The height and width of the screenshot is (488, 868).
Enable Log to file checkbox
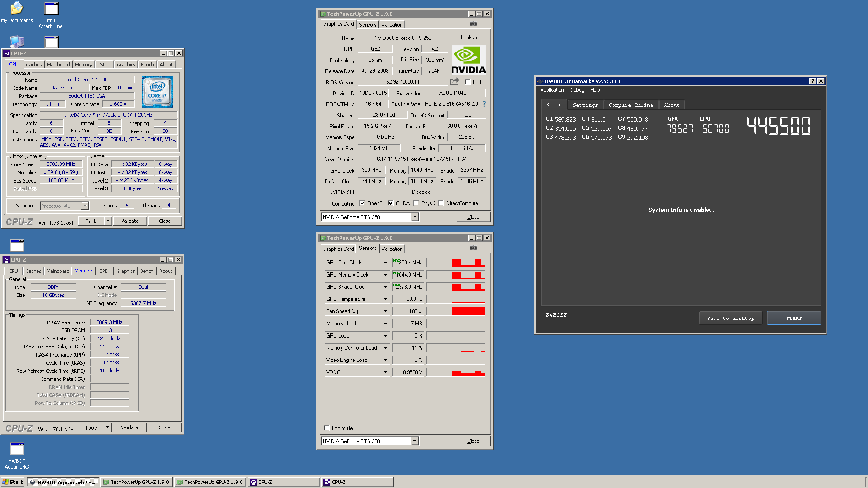326,428
